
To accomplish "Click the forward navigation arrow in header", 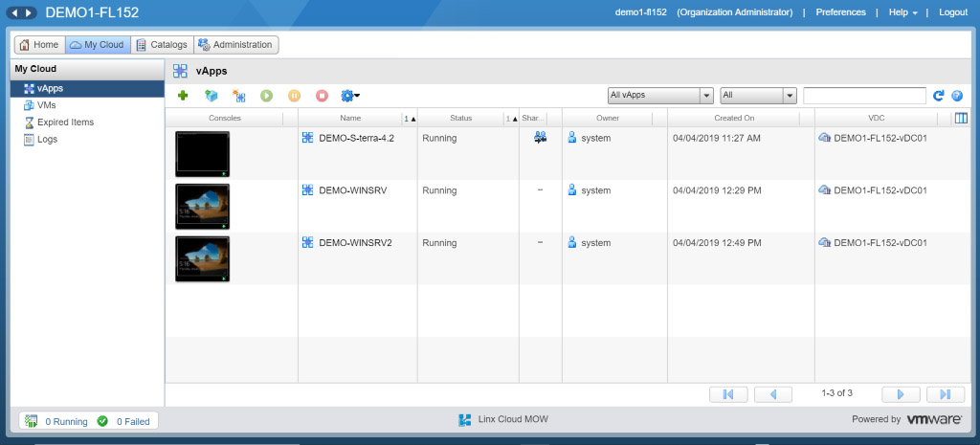I will [x=29, y=12].
